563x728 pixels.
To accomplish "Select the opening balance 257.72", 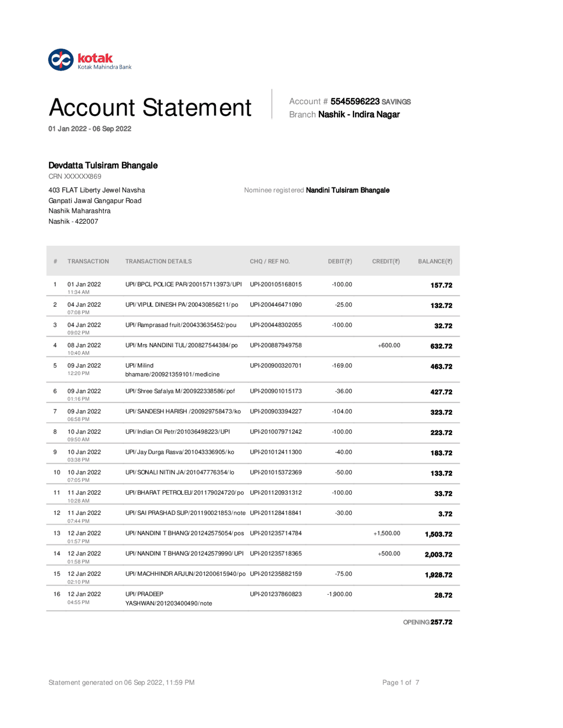I will click(x=441, y=622).
